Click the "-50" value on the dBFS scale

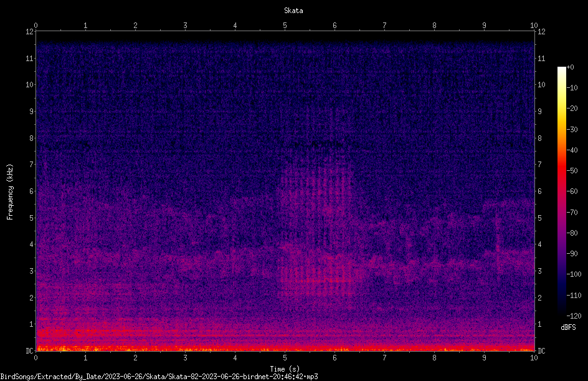[572, 171]
